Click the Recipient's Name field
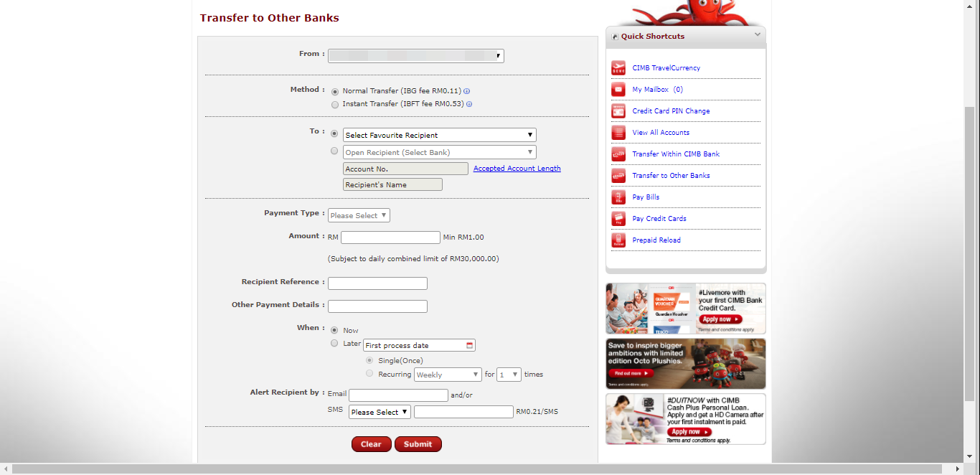Image resolution: width=980 pixels, height=475 pixels. coord(392,184)
